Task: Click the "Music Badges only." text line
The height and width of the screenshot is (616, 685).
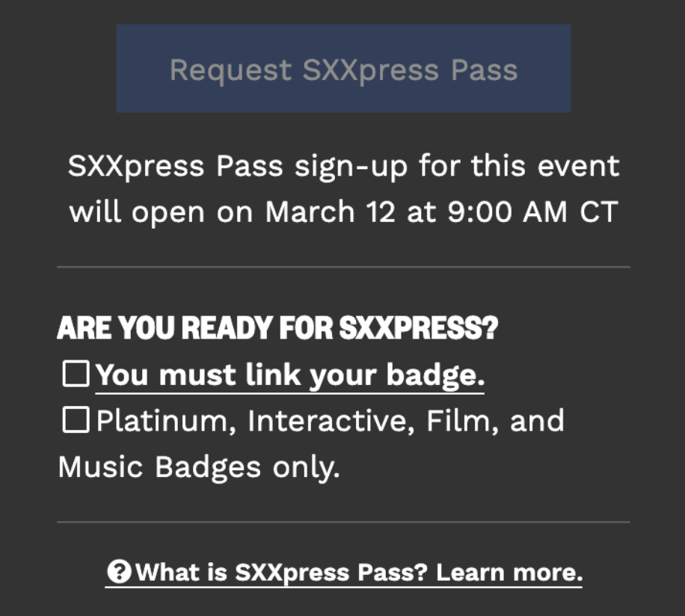Action: point(199,467)
